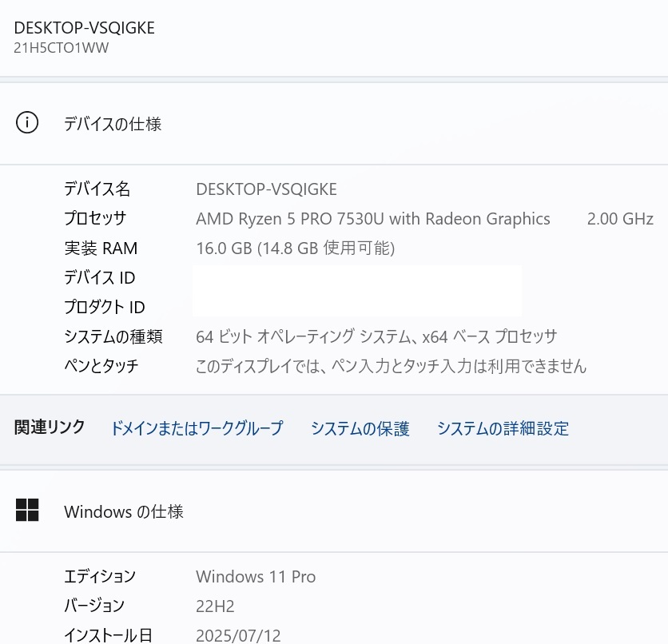
Task: Select the Windows 11 Pro edition value
Action: coord(256,576)
